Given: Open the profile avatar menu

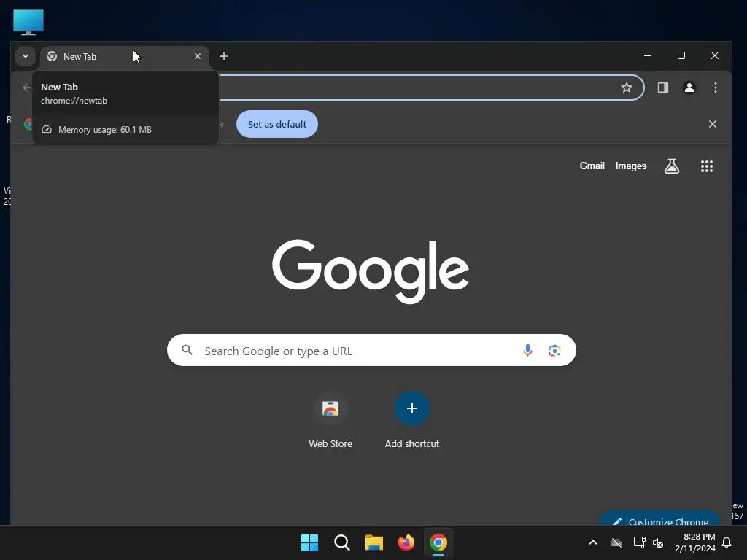Looking at the screenshot, I should (x=689, y=87).
